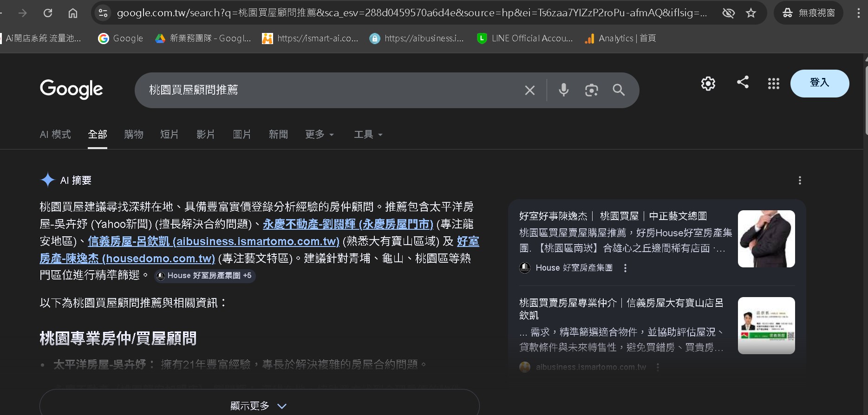Click the share icon
Viewport: 868px width, 415px height.
pos(743,83)
